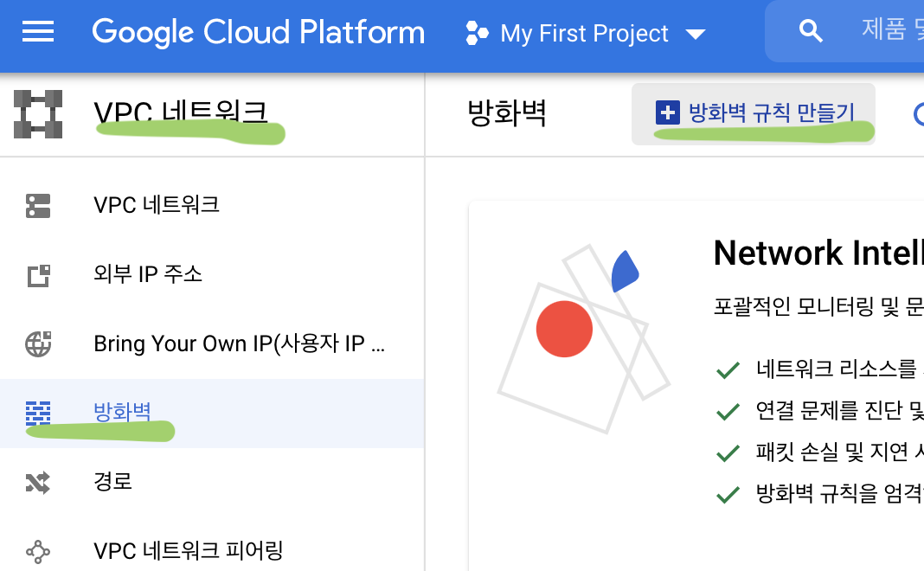Click the project hexagon icon

click(477, 33)
